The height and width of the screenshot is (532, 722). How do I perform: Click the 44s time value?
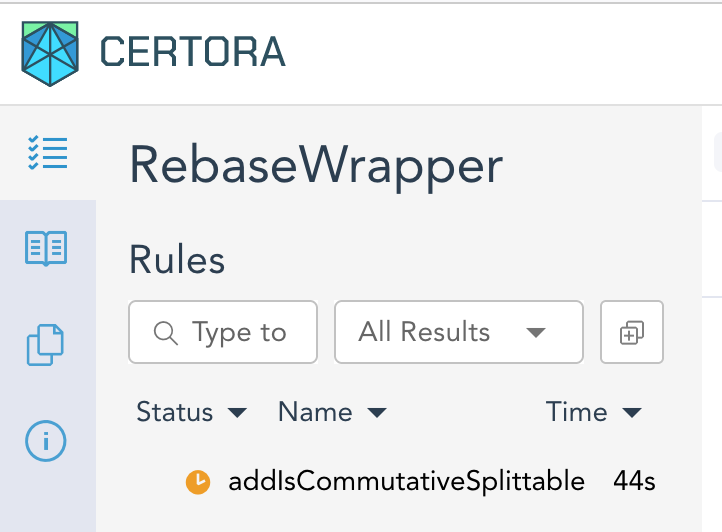pyautogui.click(x=634, y=481)
